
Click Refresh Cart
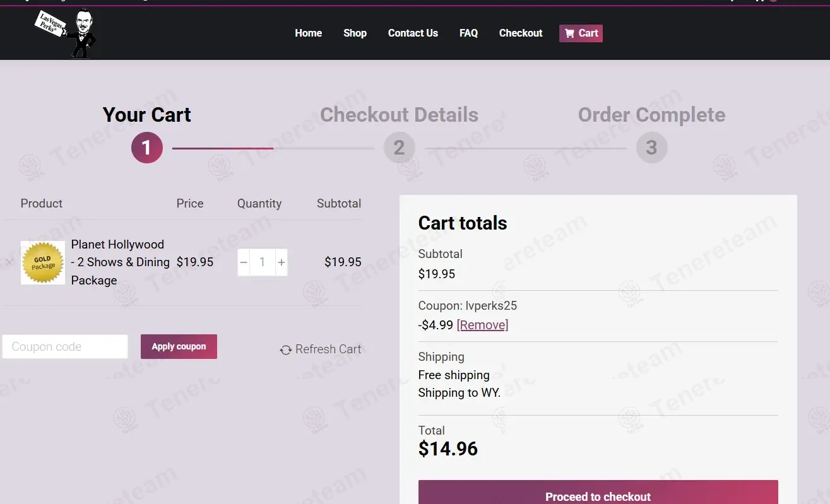pos(321,349)
